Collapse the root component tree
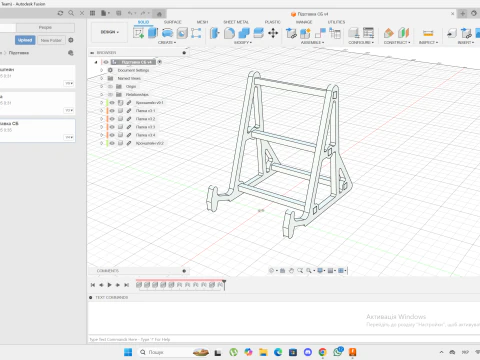 (96, 62)
